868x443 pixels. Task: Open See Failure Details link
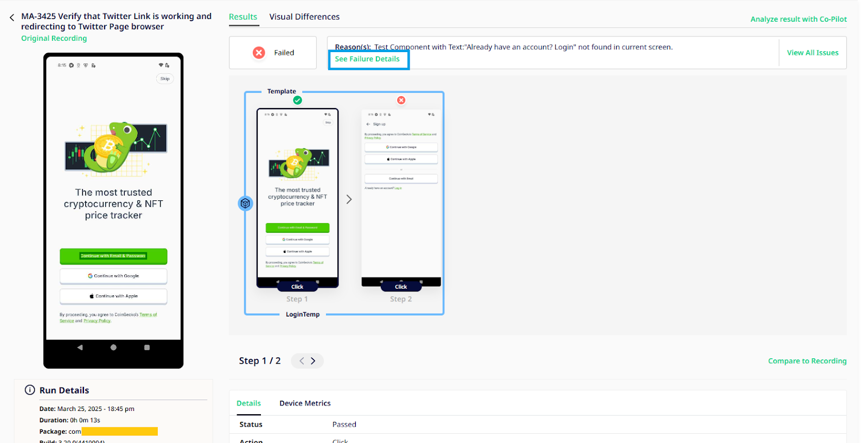click(367, 59)
